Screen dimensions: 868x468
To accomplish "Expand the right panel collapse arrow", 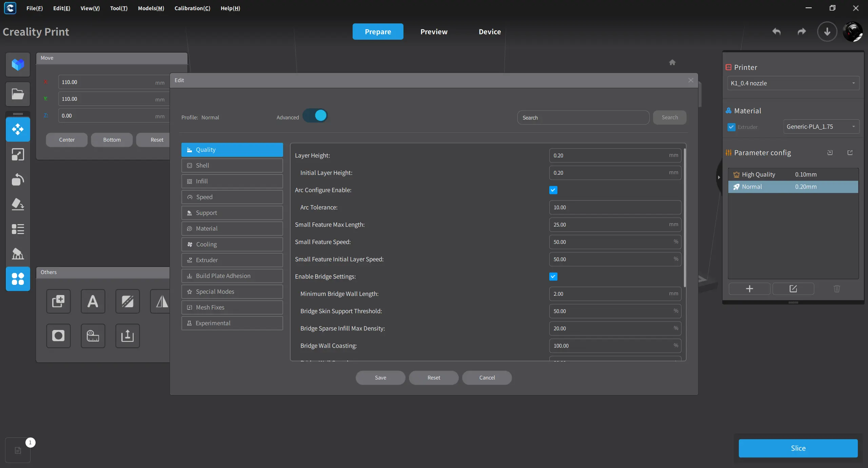I will point(719,177).
